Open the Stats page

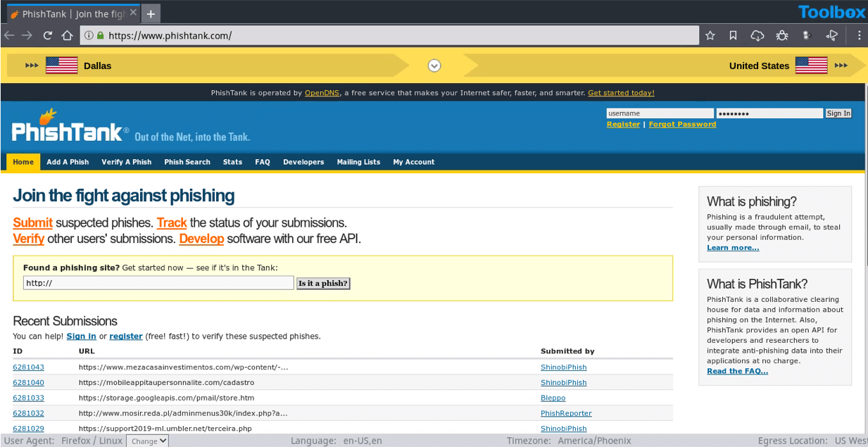232,162
